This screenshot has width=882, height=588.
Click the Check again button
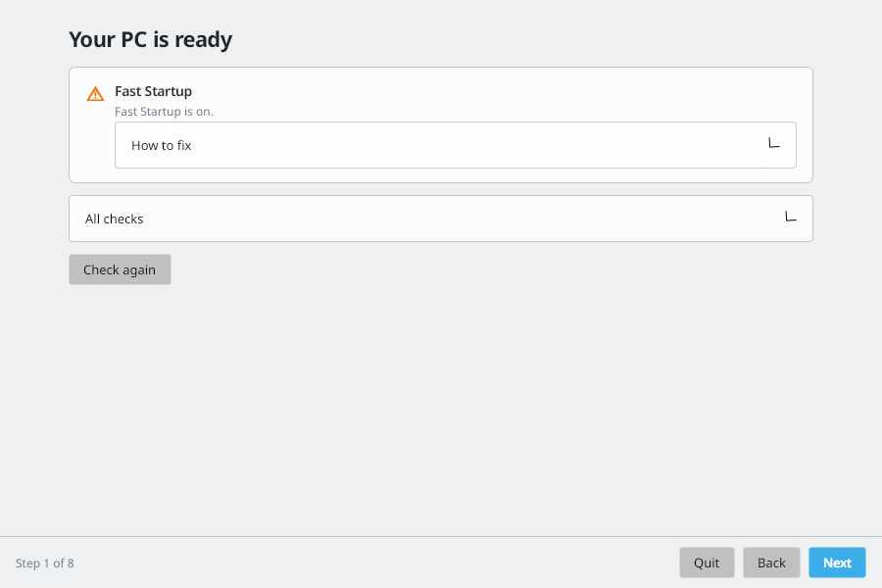coord(120,269)
